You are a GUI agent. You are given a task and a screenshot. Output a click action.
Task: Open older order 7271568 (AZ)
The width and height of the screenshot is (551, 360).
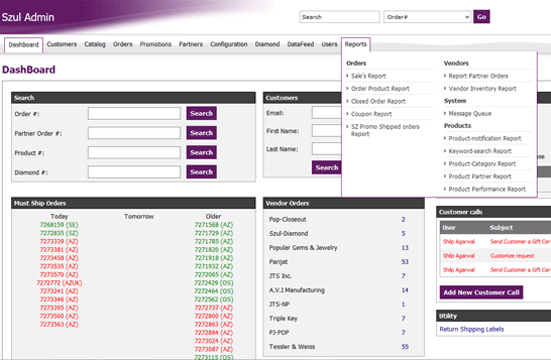(214, 225)
